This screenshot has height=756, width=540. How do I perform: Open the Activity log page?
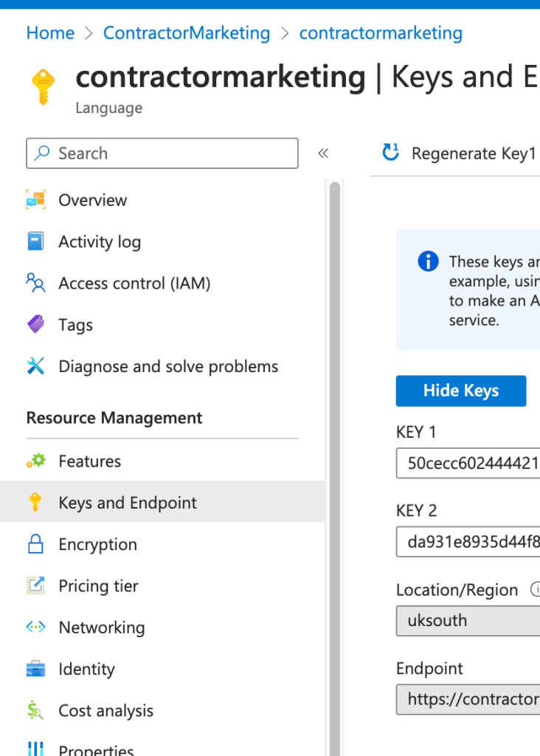click(162, 241)
